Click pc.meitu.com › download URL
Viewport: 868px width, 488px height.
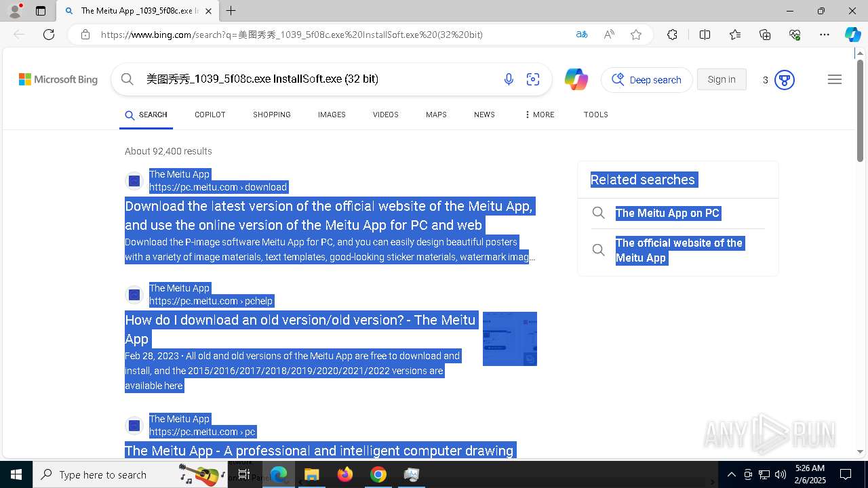click(218, 187)
